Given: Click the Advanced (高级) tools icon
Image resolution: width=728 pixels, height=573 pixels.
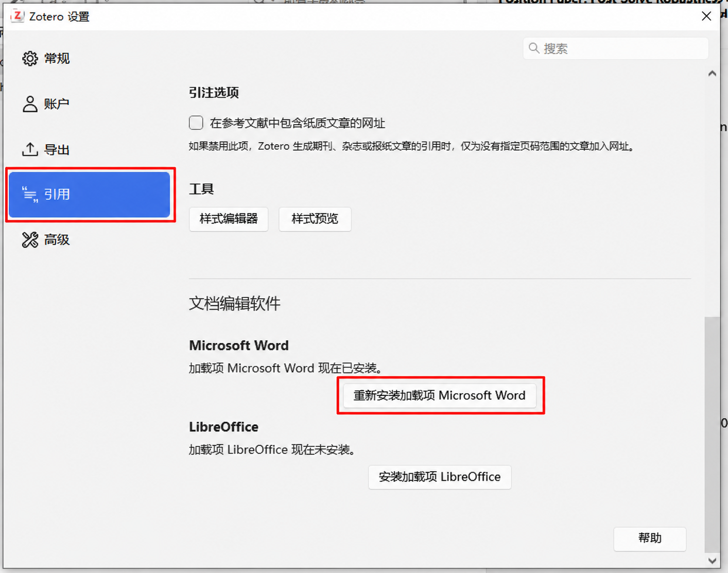Looking at the screenshot, I should (x=30, y=240).
